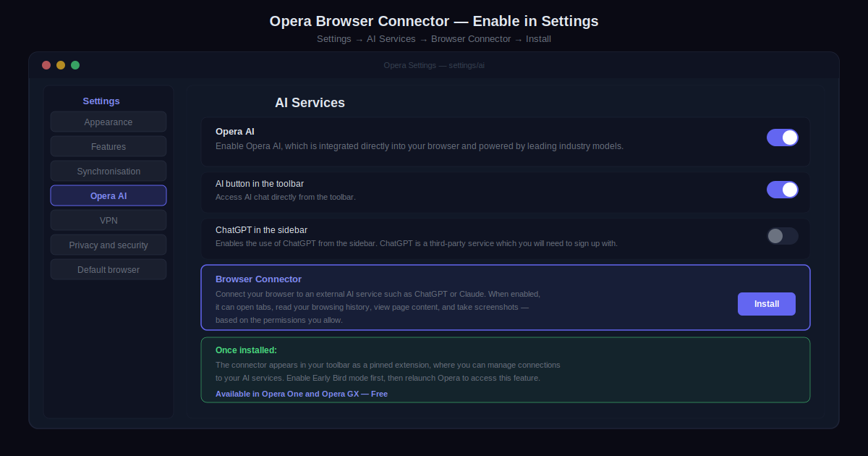Open the VPN settings page
The image size is (868, 456).
click(109, 220)
